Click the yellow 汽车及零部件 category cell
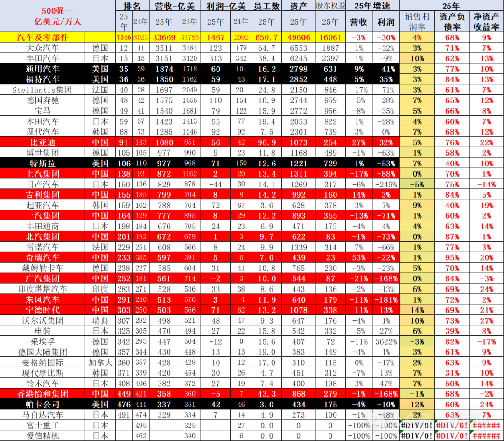Viewport: 504px width, 441px height. [x=42, y=37]
